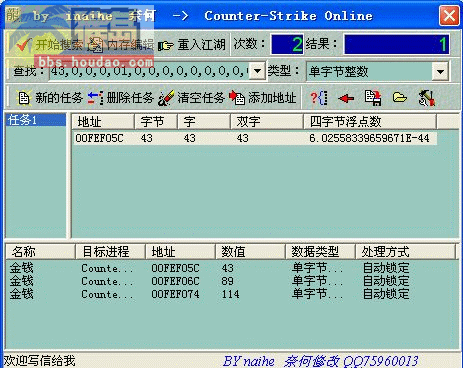Click the 重入江湖 pointing hand button
Image resolution: width=463 pixels, height=368 pixels.
point(192,44)
